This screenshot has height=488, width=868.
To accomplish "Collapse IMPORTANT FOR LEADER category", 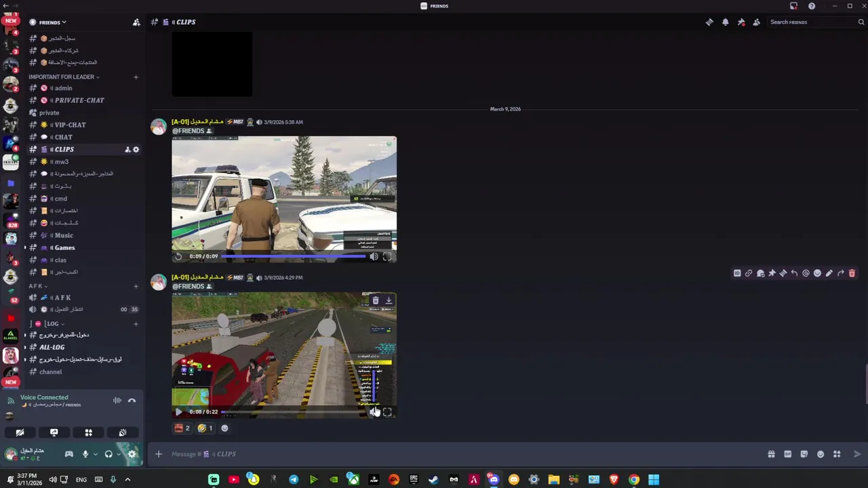I will (x=64, y=77).
